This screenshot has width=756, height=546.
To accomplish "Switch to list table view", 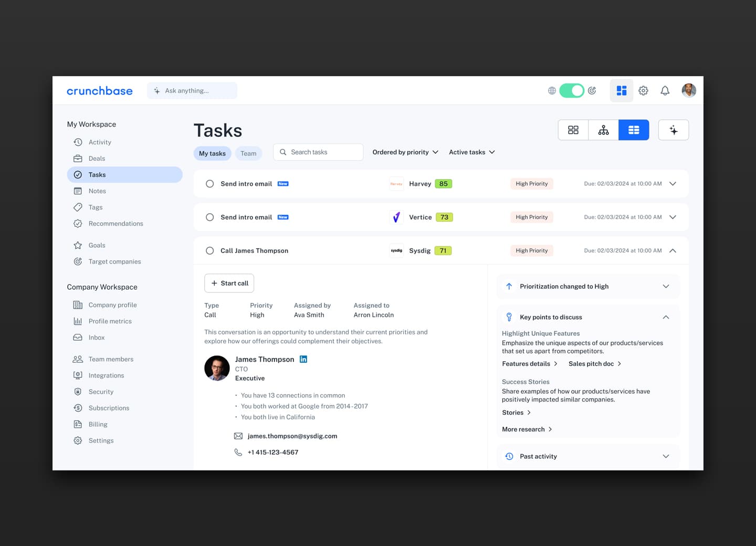I will (634, 130).
